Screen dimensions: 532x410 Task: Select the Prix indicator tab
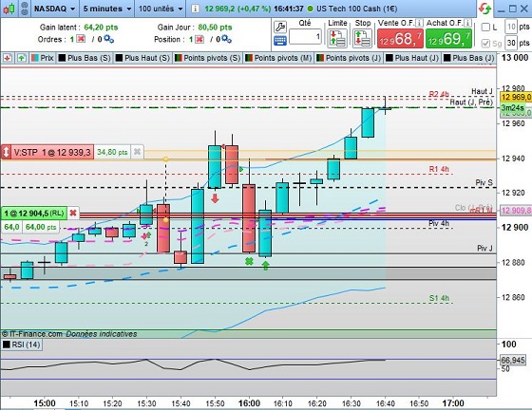pos(43,58)
